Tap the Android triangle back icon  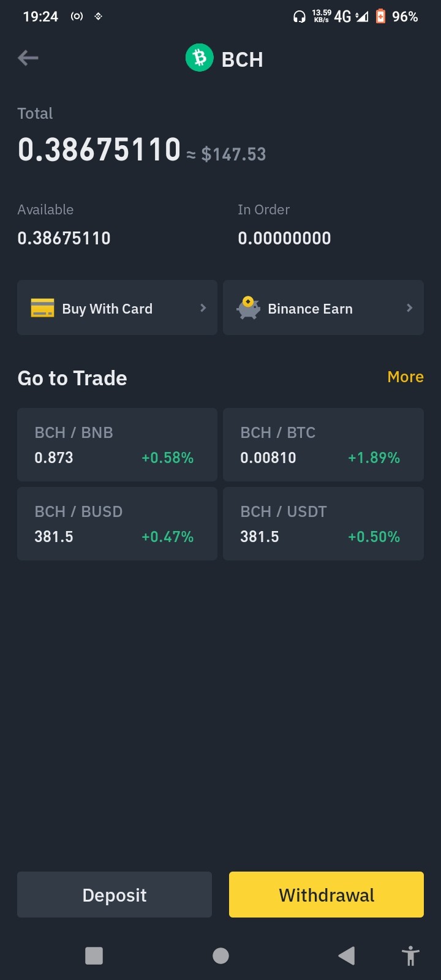coord(346,956)
